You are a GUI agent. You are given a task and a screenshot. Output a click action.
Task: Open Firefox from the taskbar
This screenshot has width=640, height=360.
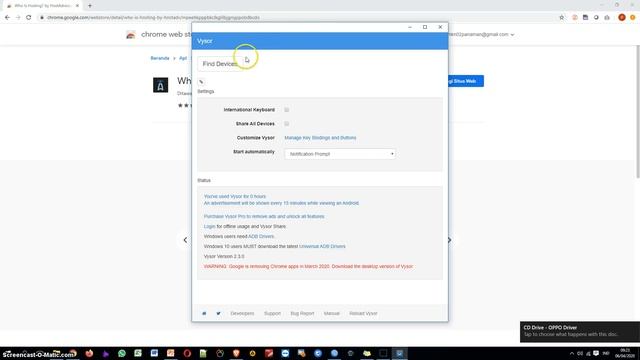pos(89,353)
